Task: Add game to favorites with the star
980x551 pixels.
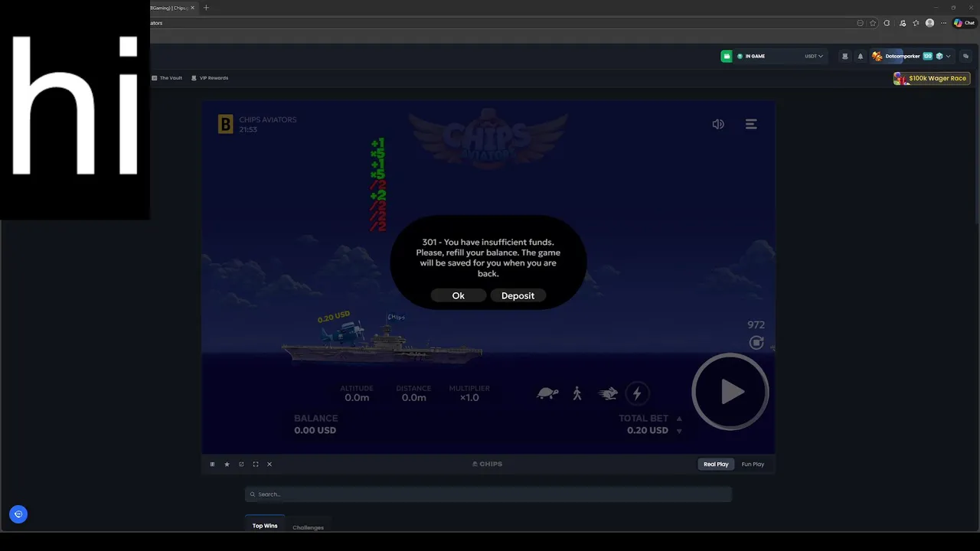Action: coord(227,464)
